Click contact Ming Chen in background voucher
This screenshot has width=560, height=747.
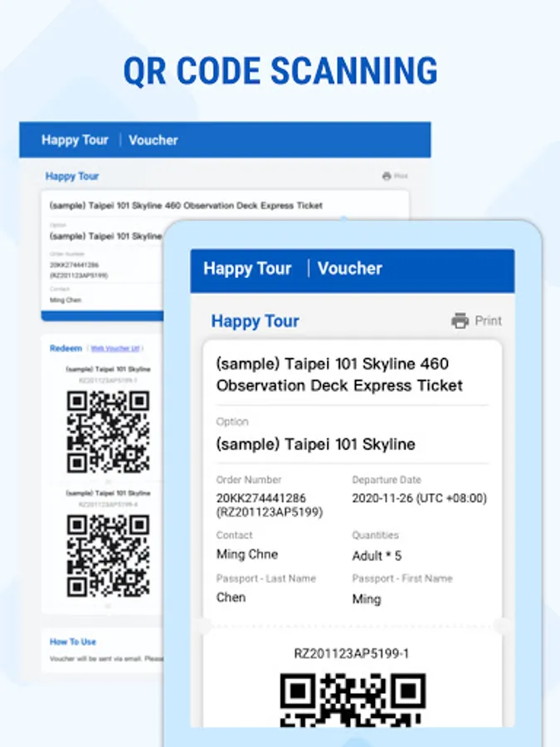66,300
